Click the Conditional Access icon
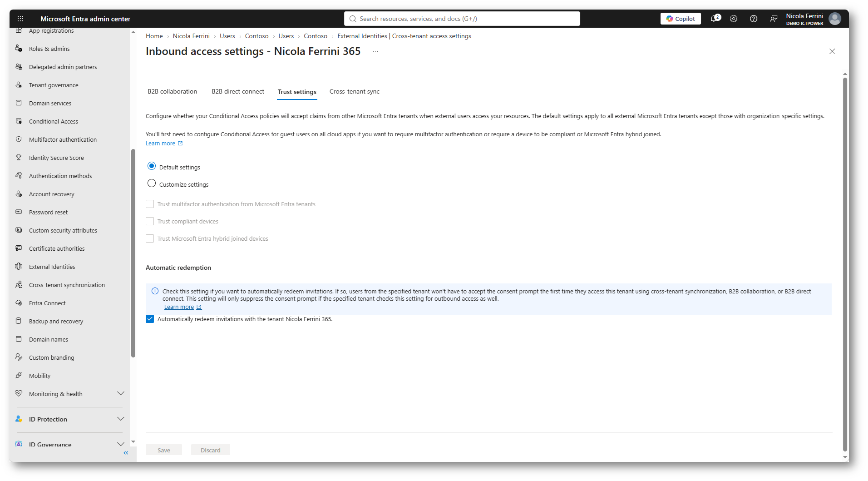 (x=19, y=121)
